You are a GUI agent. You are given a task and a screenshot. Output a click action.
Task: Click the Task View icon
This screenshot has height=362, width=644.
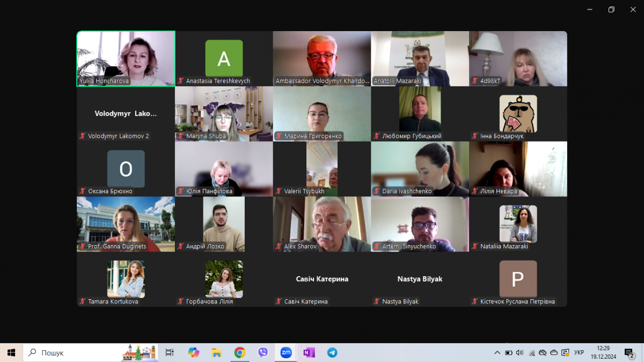[x=170, y=352]
